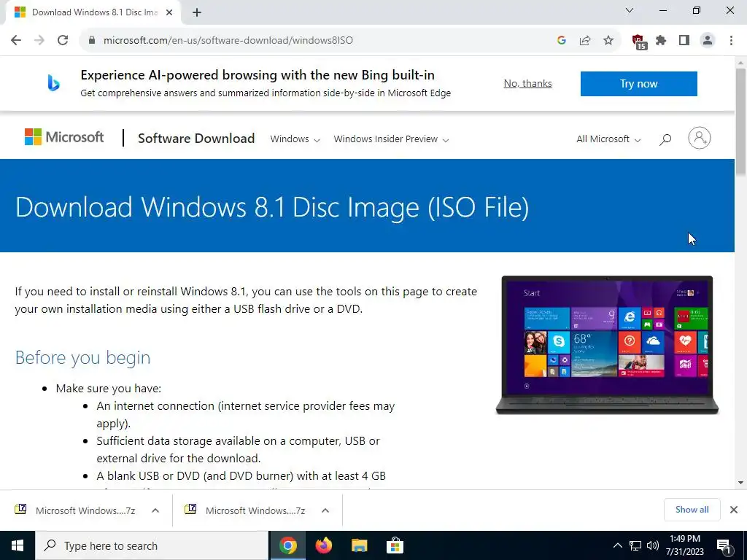Open the taskbar clock showing 1:49 PM
This screenshot has width=747, height=560.
(x=684, y=545)
